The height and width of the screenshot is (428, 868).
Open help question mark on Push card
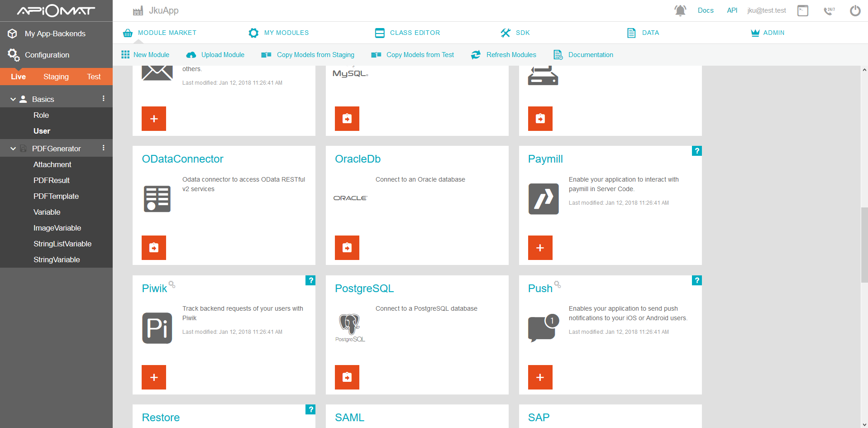coord(697,280)
